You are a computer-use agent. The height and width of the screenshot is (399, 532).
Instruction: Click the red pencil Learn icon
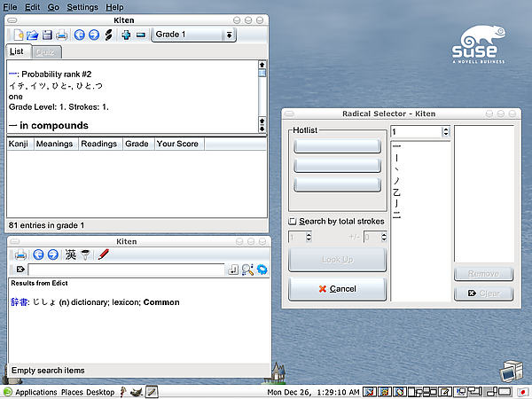point(104,254)
